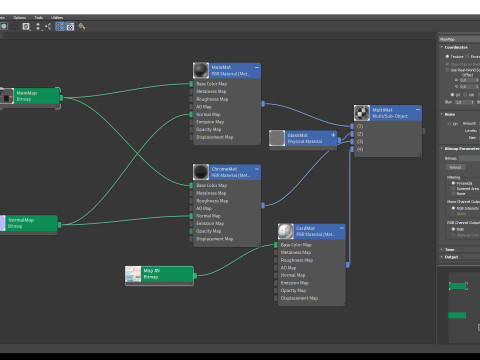Toggle the Material/Map Browser toolbar icon
This screenshot has width=480, height=360.
coord(60,26)
